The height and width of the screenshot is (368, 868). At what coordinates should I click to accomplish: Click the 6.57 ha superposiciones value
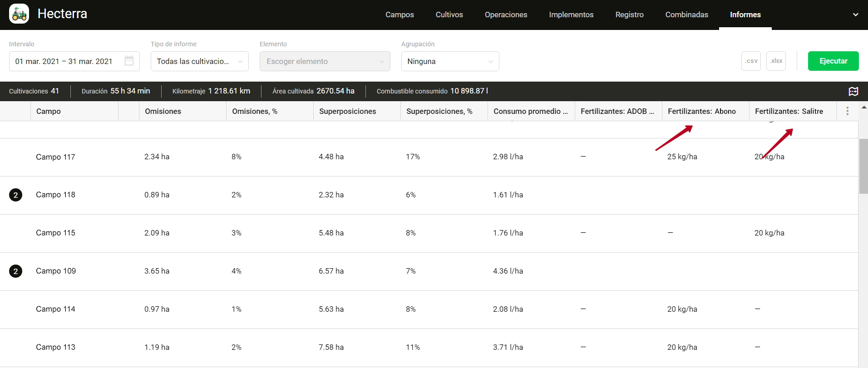click(x=331, y=271)
